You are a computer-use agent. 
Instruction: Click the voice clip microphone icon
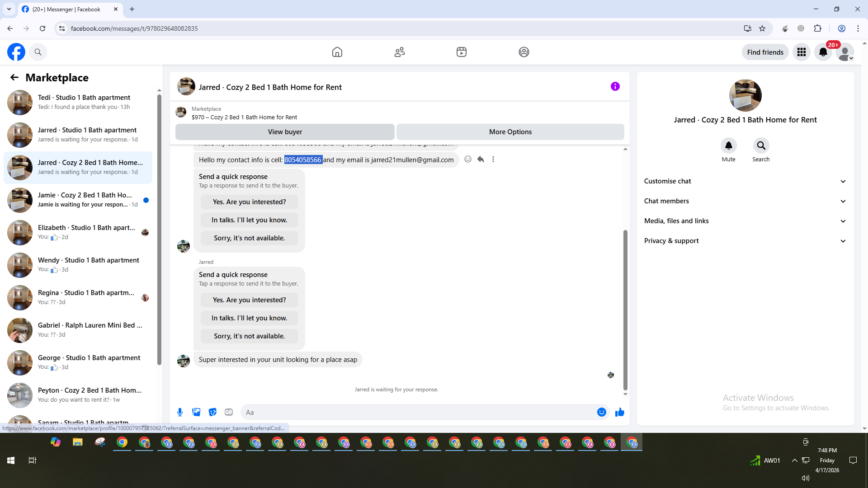coord(180,412)
